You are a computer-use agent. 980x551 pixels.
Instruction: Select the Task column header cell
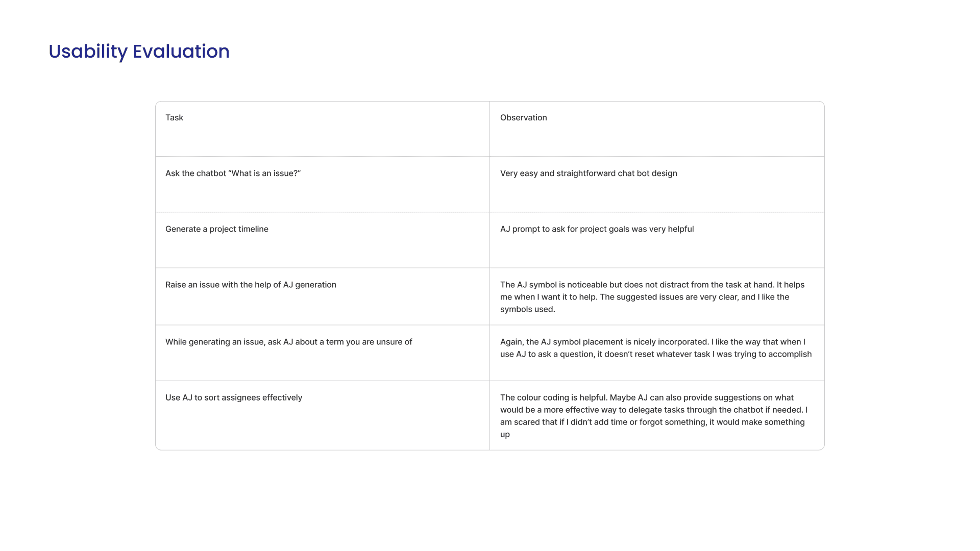tap(323, 129)
